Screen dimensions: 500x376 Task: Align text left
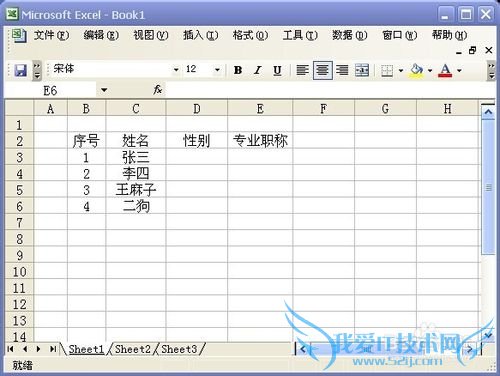[x=302, y=70]
